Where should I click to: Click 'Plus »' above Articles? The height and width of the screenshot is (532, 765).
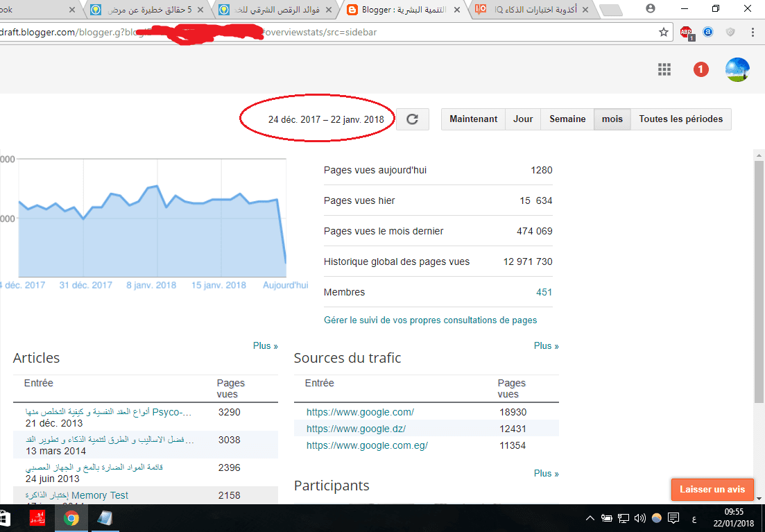[x=266, y=345]
